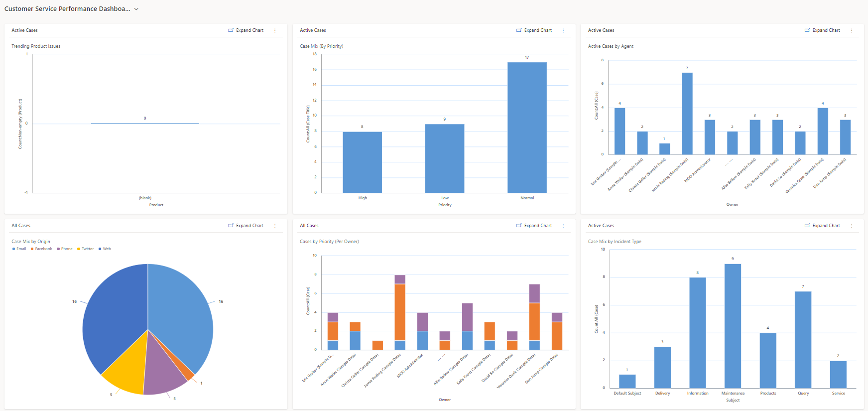Toggle Twitter series in pie chart legend
Screen dimensions: 868x411
click(x=87, y=249)
